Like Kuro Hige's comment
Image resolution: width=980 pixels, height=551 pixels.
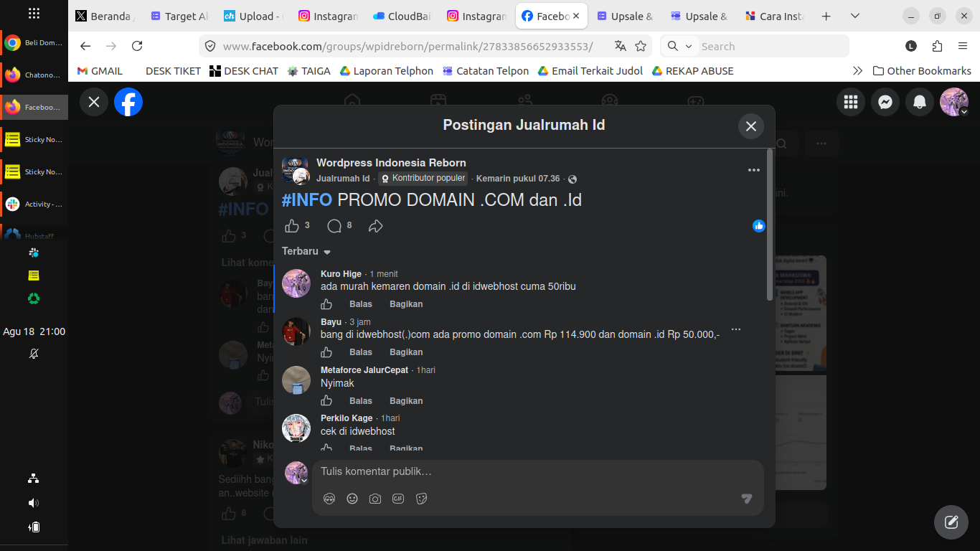pos(326,304)
